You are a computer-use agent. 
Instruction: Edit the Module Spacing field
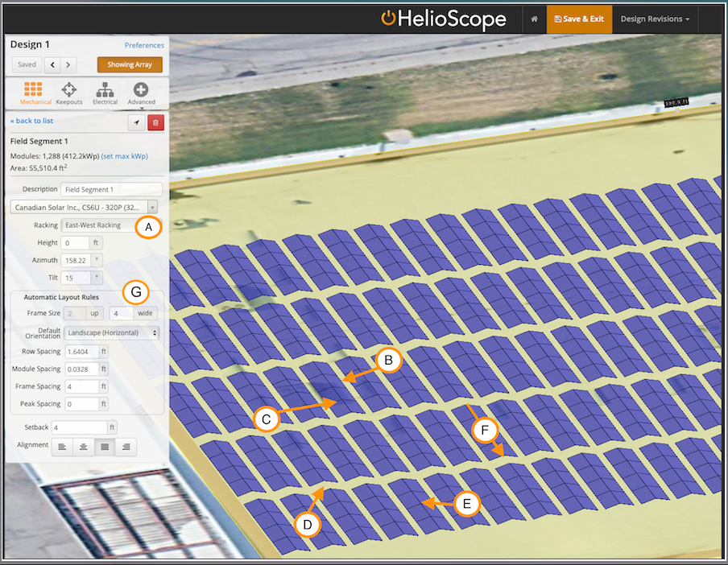click(81, 369)
